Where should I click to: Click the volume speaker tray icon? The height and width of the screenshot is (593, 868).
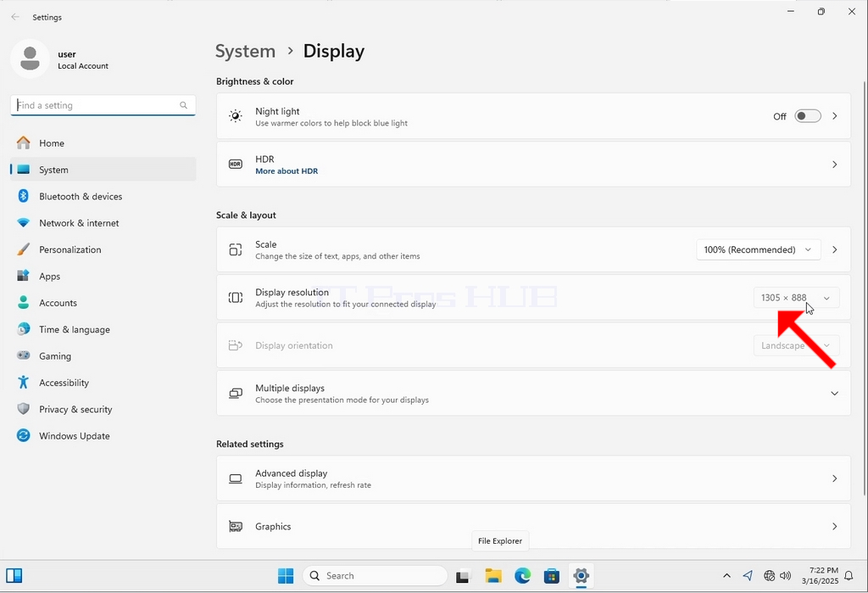click(785, 576)
